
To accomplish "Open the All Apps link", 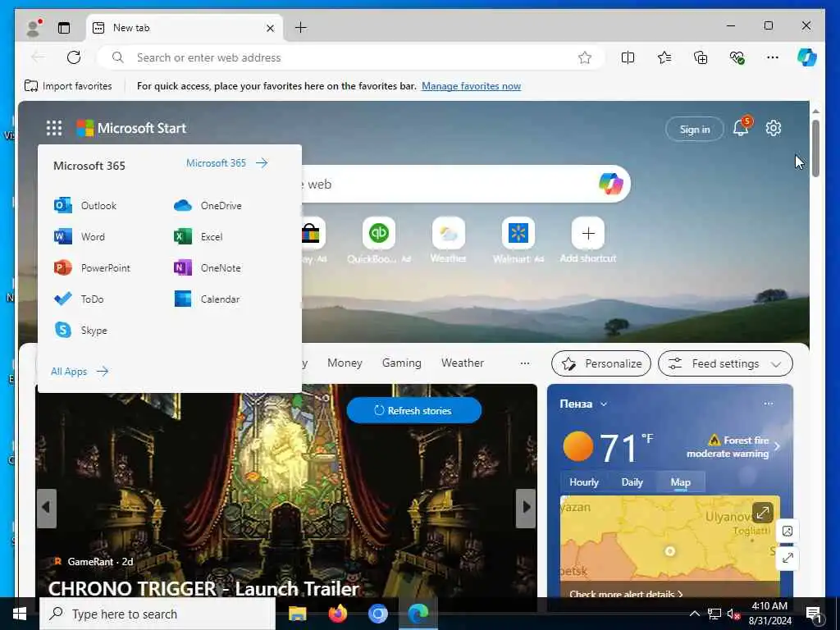I will [80, 372].
